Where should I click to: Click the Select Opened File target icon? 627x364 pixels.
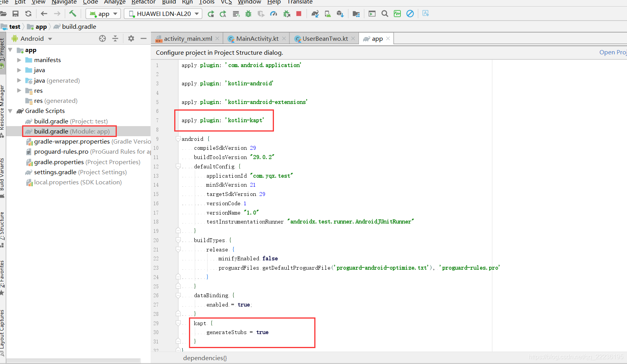click(102, 38)
